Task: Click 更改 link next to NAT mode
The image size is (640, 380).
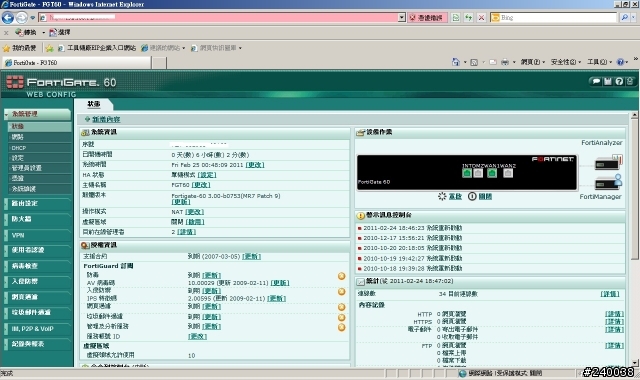Action: tap(194, 212)
